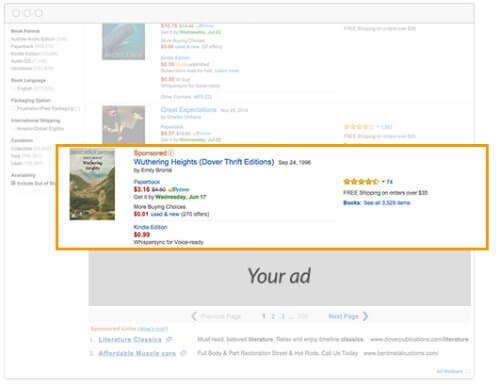Toggle the Include Out of Stock checkbox

(x=13, y=183)
